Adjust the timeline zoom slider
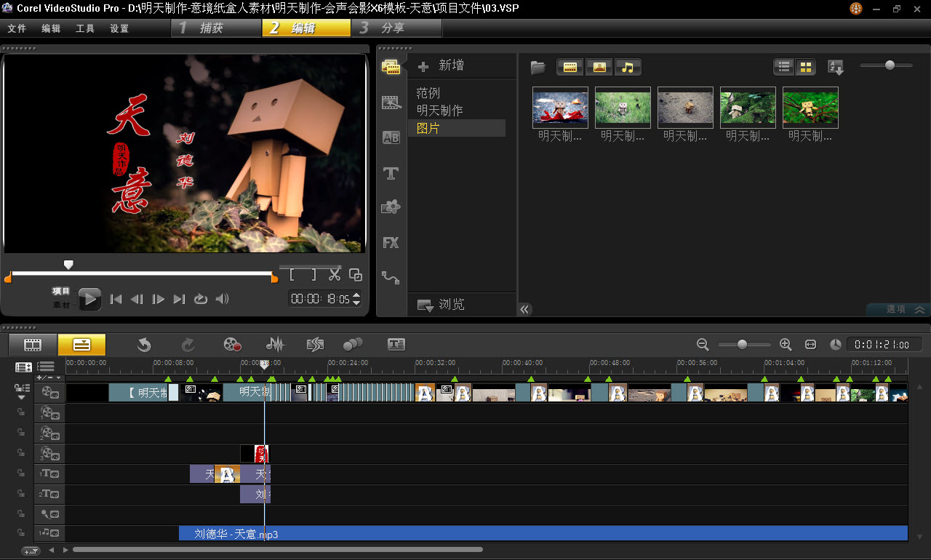The height and width of the screenshot is (560, 931). [x=742, y=345]
